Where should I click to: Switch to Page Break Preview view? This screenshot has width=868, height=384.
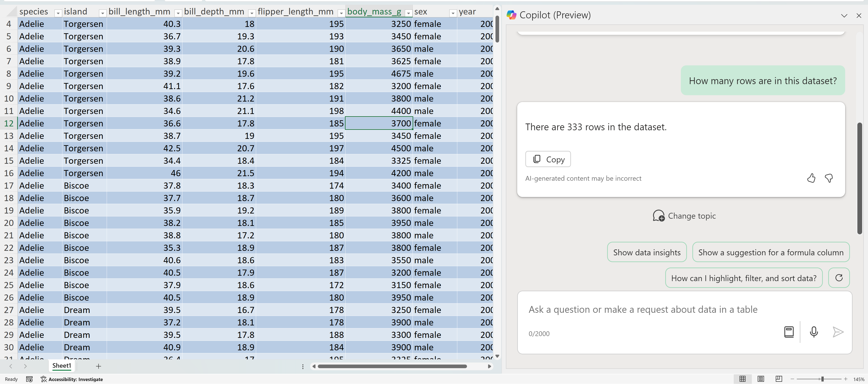[x=778, y=379]
